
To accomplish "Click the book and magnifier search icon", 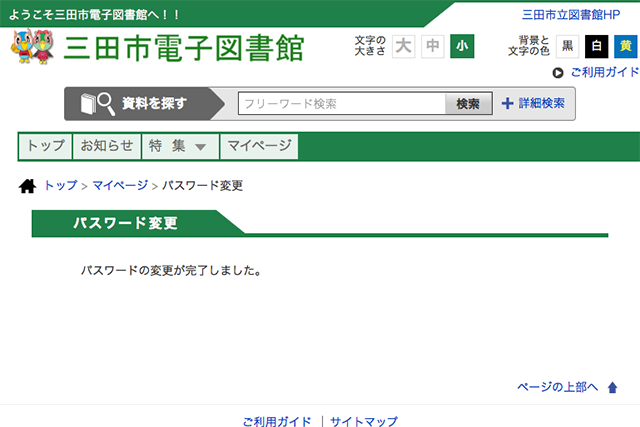I will (98, 103).
